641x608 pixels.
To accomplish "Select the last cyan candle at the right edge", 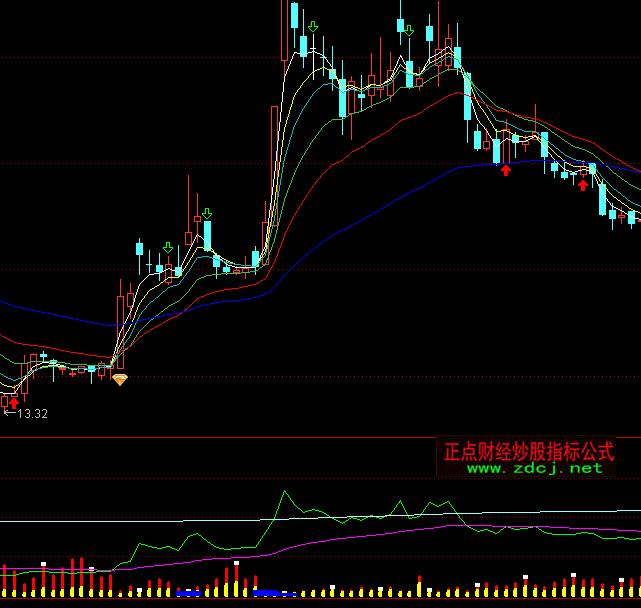I will click(631, 217).
